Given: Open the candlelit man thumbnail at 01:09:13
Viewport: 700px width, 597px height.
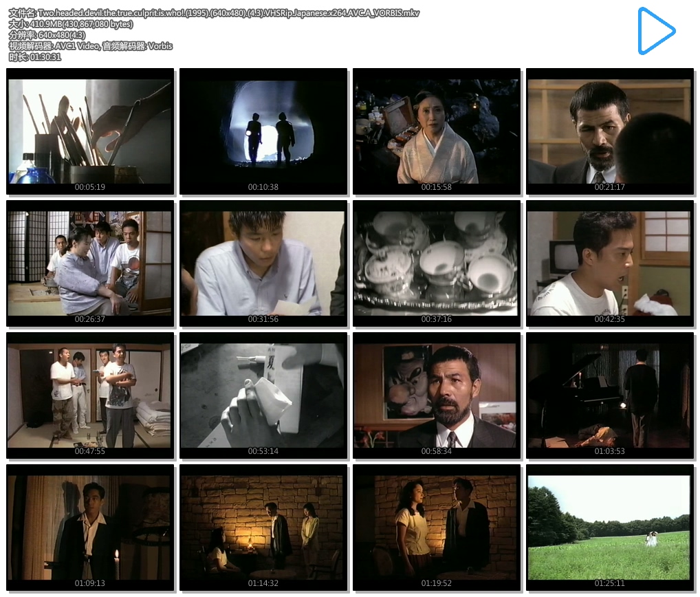Looking at the screenshot, I should [x=90, y=527].
